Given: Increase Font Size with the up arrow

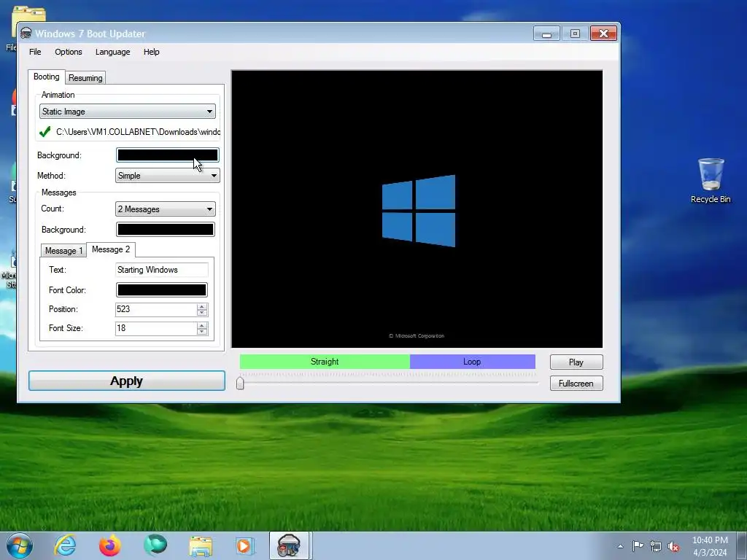Looking at the screenshot, I should pyautogui.click(x=202, y=325).
